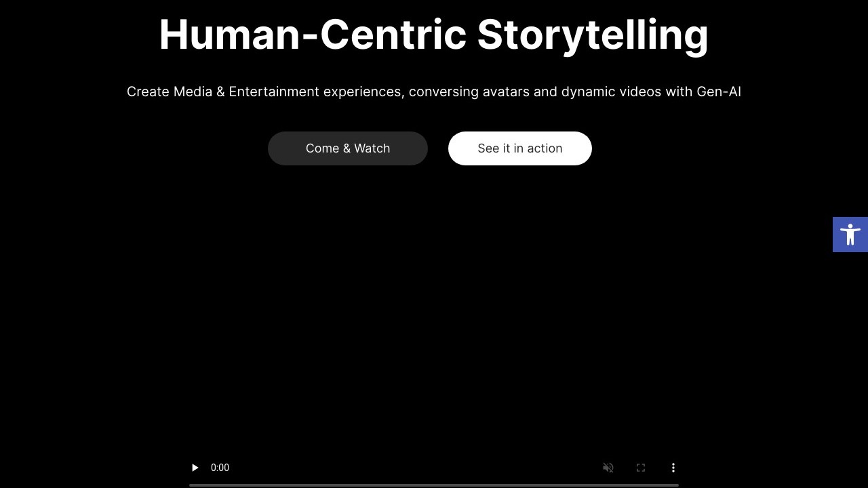This screenshot has height=488, width=868.
Task: Click the Human-Centric Storytelling heading
Action: [433, 35]
